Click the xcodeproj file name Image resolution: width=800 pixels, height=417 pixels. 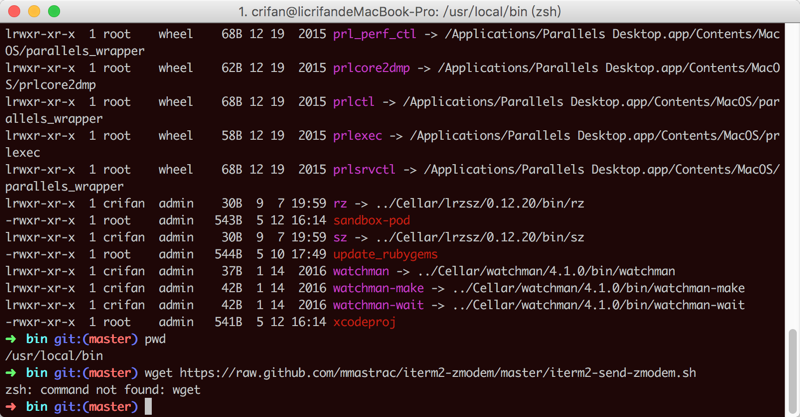point(364,322)
